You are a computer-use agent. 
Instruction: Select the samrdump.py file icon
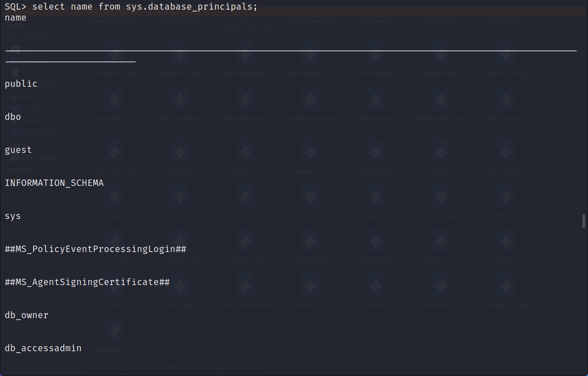click(x=441, y=196)
